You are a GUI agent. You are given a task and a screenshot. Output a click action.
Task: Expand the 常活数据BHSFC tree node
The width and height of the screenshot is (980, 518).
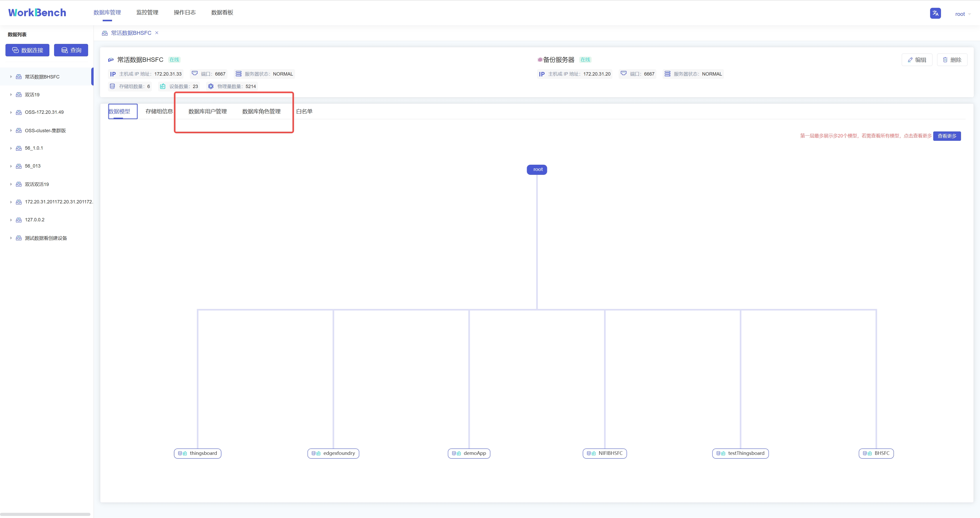coord(11,77)
